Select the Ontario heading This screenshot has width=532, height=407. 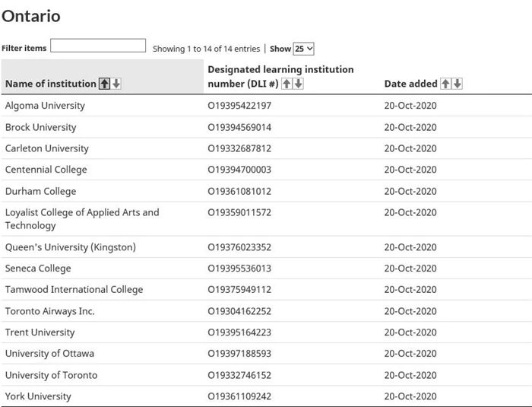point(31,16)
